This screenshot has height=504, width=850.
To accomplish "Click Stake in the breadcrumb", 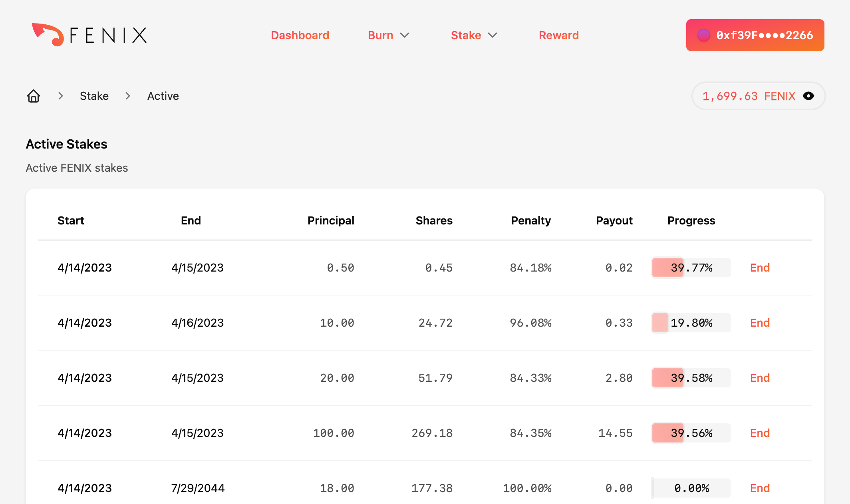I will coord(94,96).
